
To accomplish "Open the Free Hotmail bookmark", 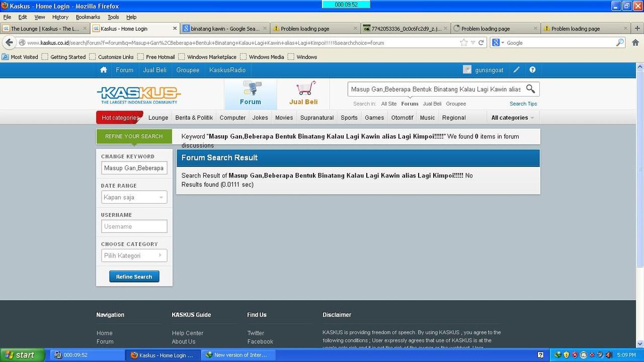I will pyautogui.click(x=156, y=57).
